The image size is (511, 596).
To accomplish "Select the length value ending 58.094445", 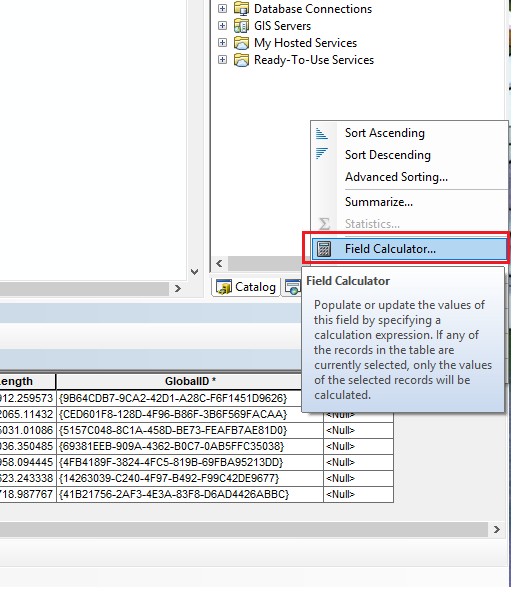I will pos(28,462).
